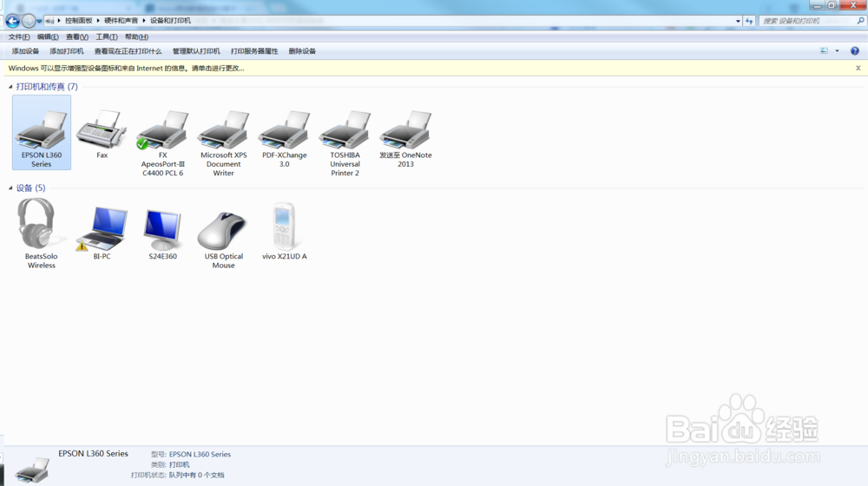Click 管理默认打印机 button
This screenshot has height=486, width=868.
[196, 51]
